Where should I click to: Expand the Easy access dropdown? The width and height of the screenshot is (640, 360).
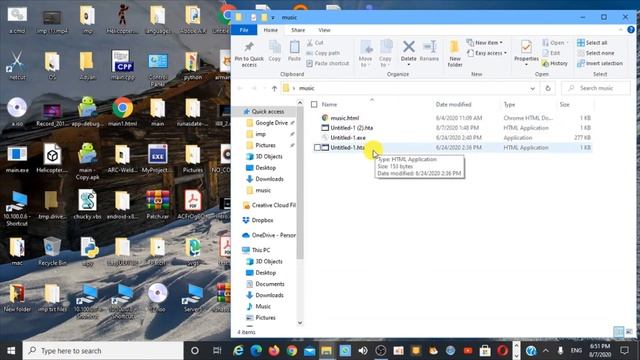[x=487, y=53]
